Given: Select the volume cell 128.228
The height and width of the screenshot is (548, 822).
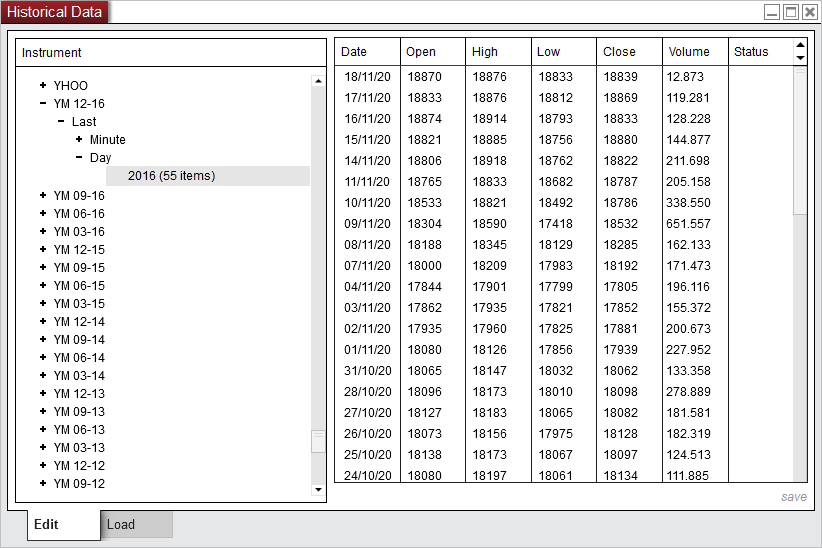Looking at the screenshot, I should click(x=688, y=119).
